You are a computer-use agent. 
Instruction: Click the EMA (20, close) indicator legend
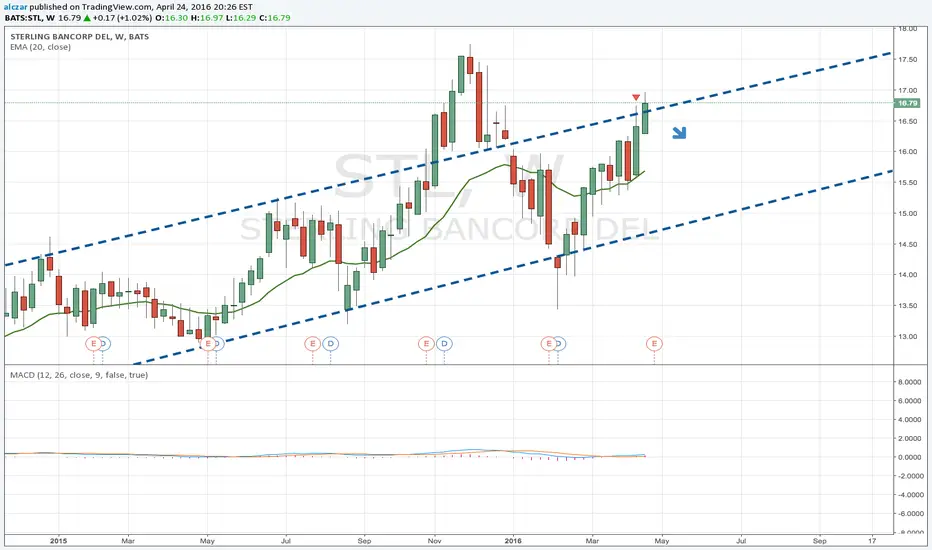point(40,47)
